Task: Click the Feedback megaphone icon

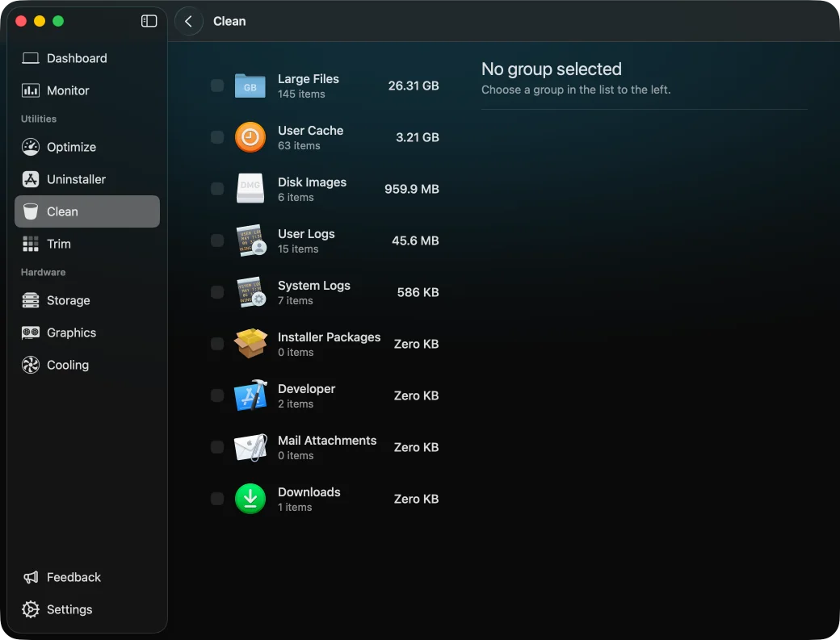Action: click(31, 577)
